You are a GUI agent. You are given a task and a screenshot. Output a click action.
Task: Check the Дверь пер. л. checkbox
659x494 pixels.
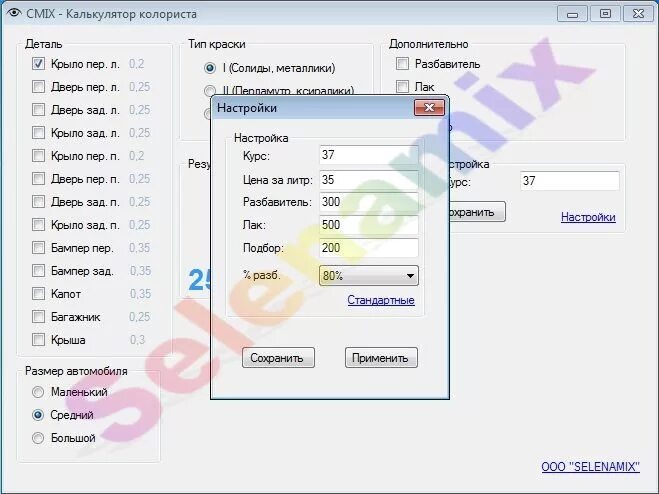[38, 87]
